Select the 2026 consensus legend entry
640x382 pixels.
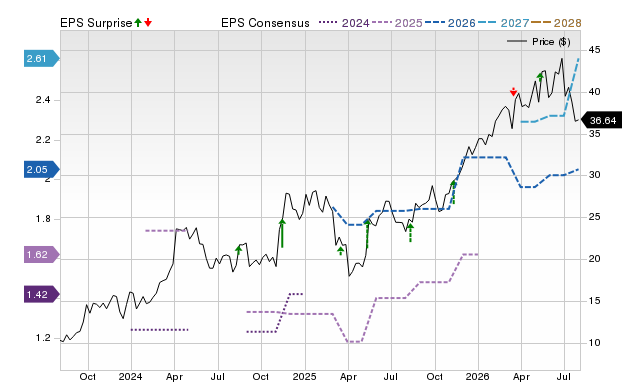[x=450, y=23]
